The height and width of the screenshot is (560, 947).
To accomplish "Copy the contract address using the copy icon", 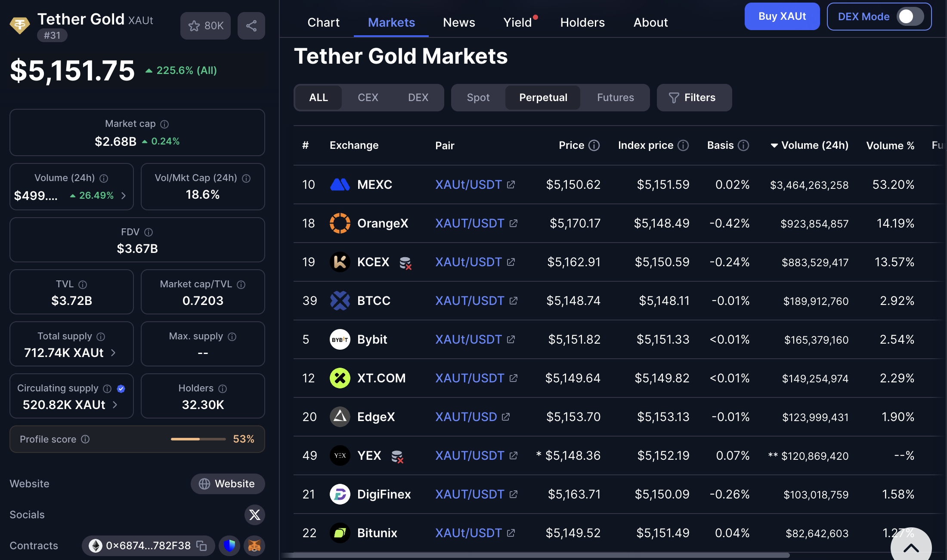I will [202, 545].
